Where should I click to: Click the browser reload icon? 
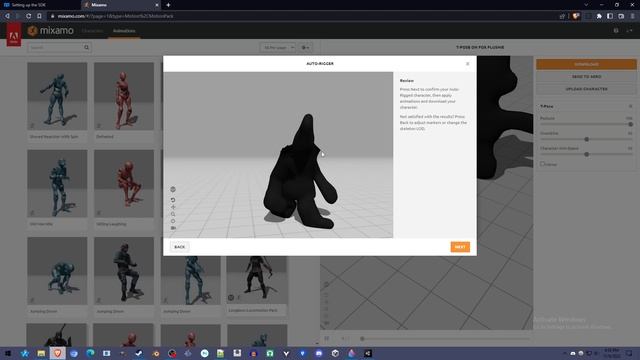29,16
